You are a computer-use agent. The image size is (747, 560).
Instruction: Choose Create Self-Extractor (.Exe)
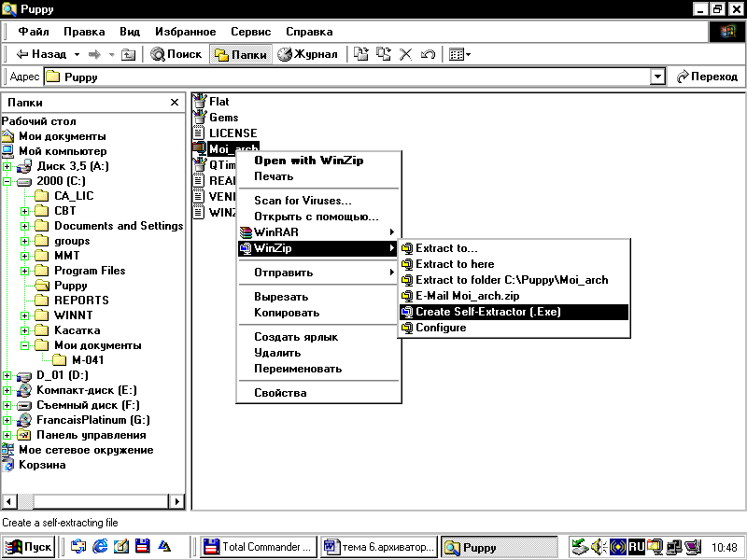pos(514,312)
